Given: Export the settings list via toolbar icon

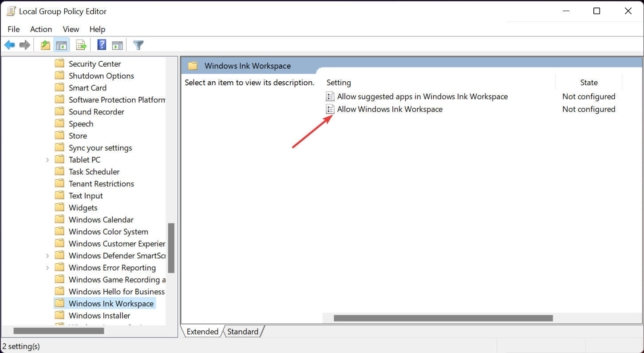Looking at the screenshot, I should 81,44.
